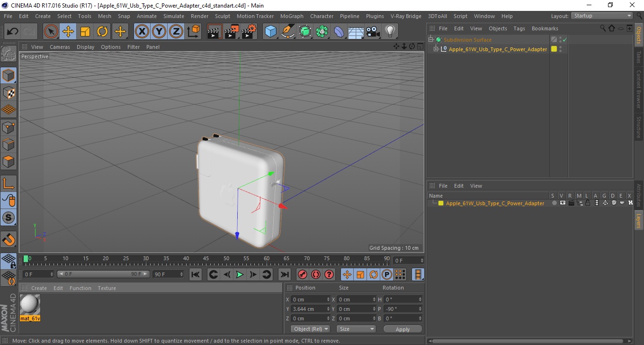The height and width of the screenshot is (345, 644).
Task: Open the viewport Filter menu
Action: 134,47
